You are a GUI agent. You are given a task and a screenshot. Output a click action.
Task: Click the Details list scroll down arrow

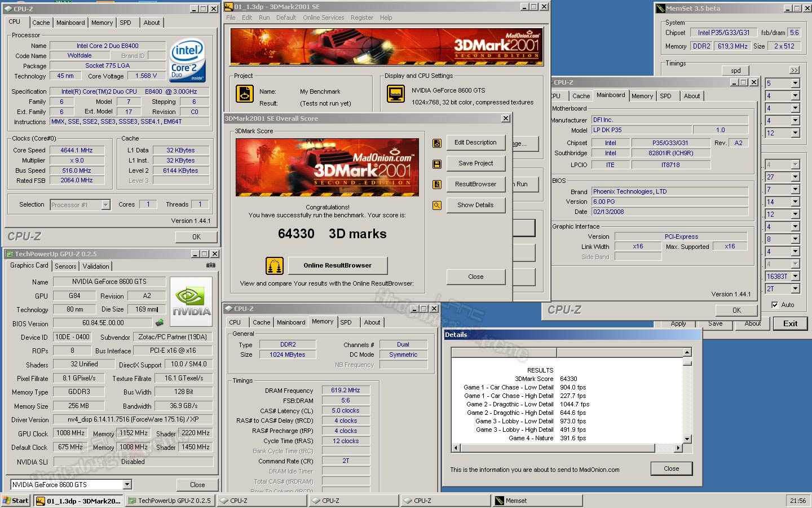click(687, 439)
